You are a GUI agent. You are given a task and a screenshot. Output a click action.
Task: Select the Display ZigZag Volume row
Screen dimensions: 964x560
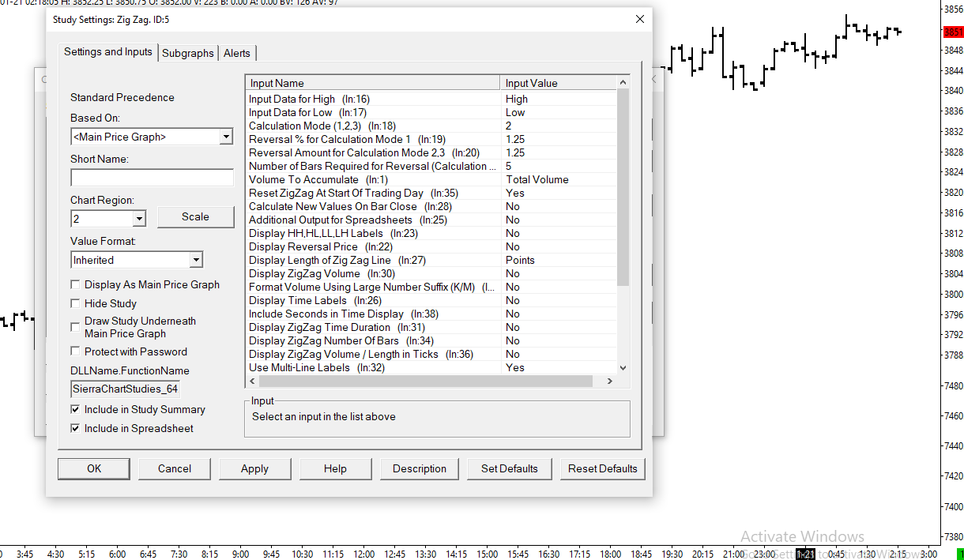pos(431,273)
